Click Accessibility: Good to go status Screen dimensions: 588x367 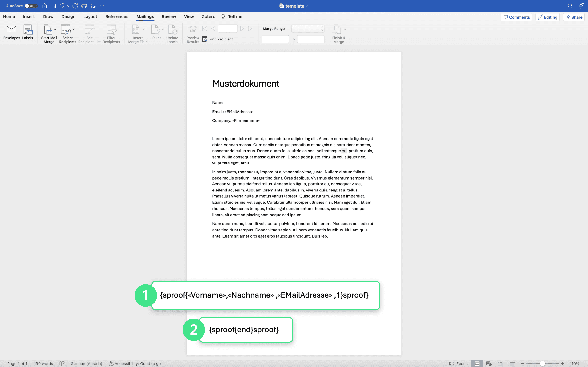click(x=135, y=364)
